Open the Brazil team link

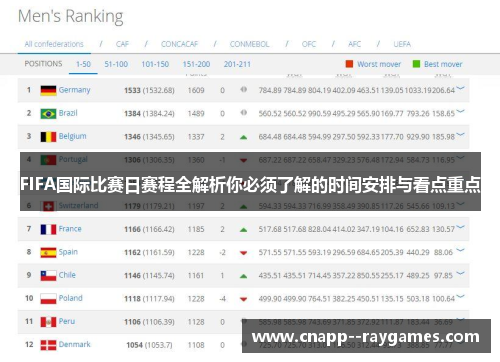pyautogui.click(x=68, y=113)
